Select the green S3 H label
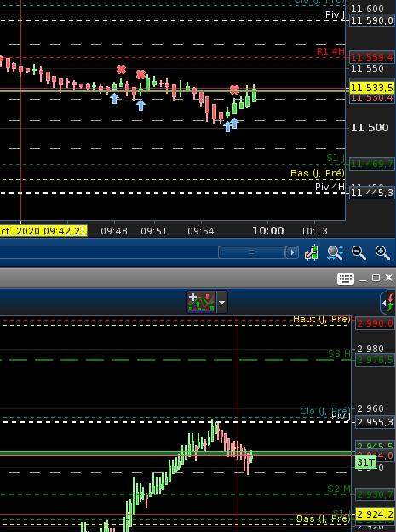396x532 pixels. coord(339,354)
